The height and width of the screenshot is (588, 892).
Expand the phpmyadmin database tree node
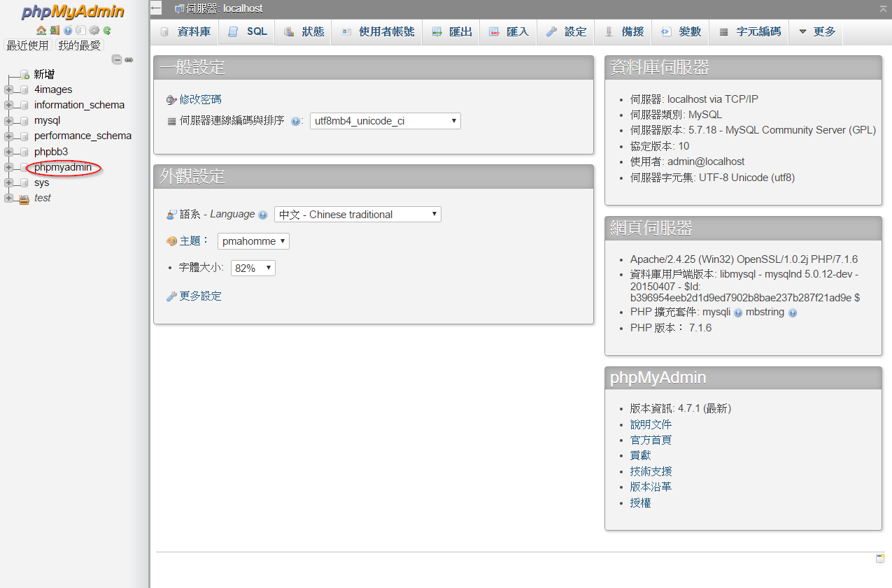8,167
